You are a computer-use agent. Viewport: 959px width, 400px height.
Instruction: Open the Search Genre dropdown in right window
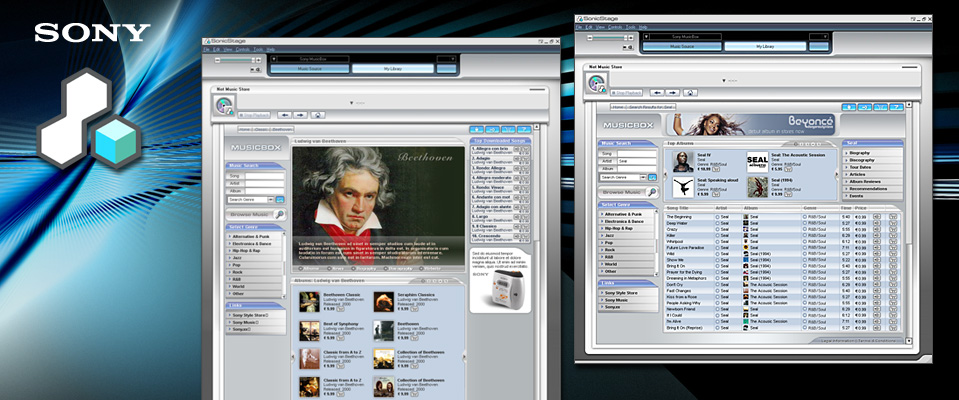(623, 176)
